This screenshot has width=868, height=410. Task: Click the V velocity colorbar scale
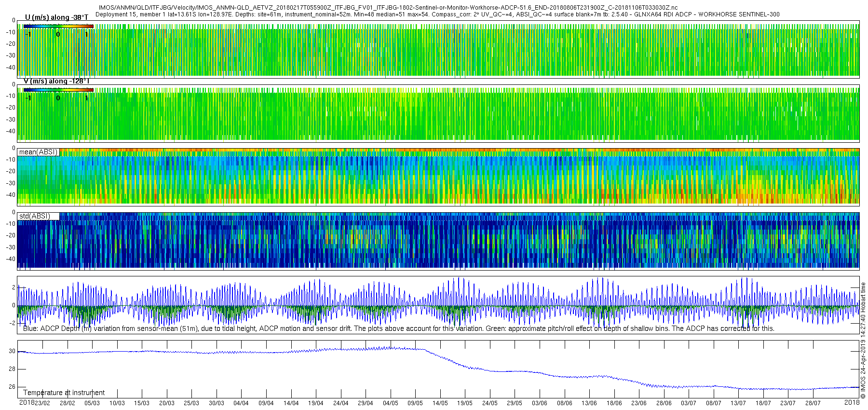coord(58,90)
